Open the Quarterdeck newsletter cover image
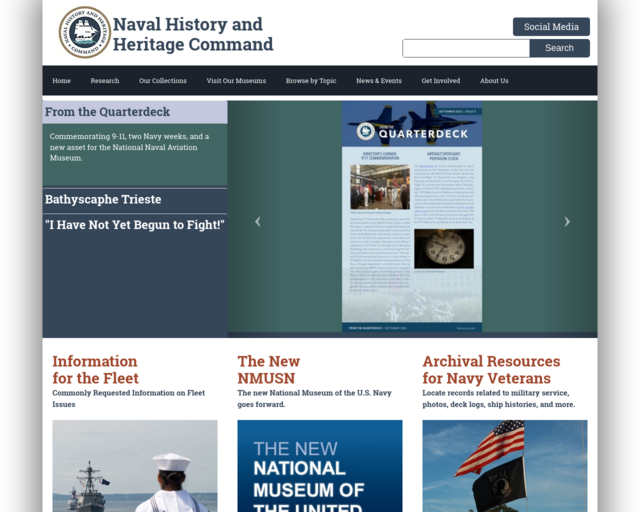The width and height of the screenshot is (640, 512). (412, 216)
